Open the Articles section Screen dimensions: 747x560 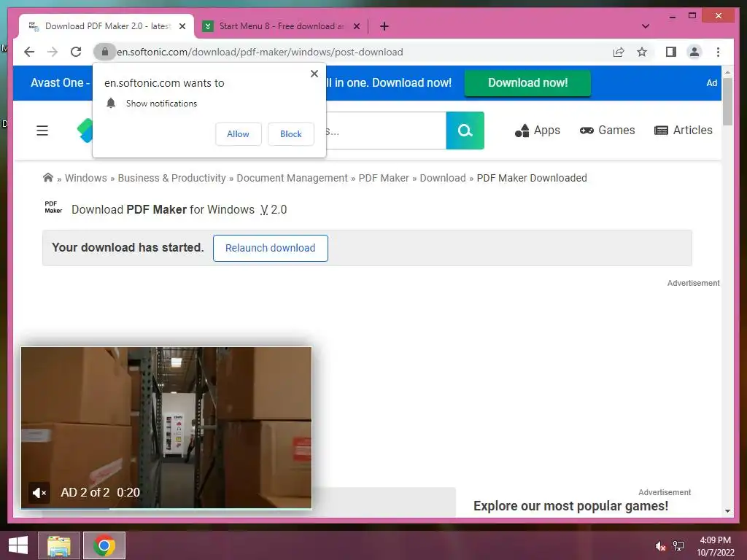point(683,131)
